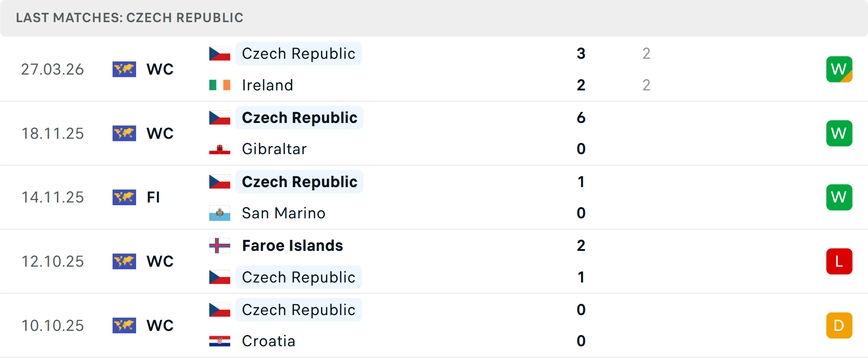Click the FI competition world map icon
The height and width of the screenshot is (358, 868).
pyautogui.click(x=124, y=198)
